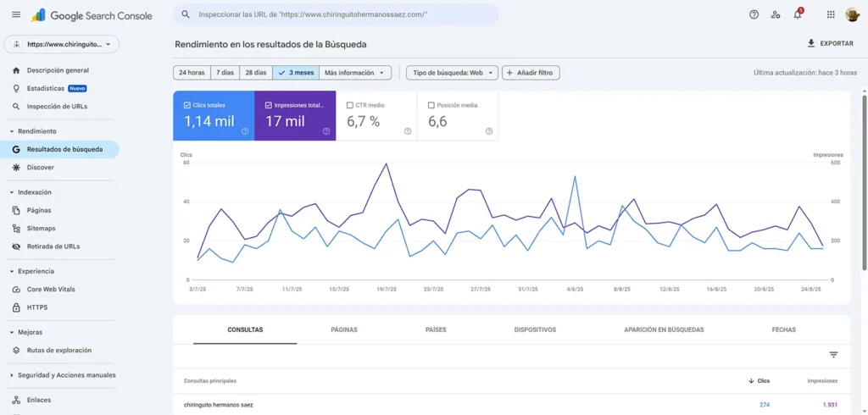Open the notifications bell
Image resolution: width=868 pixels, height=415 pixels.
pos(797,14)
